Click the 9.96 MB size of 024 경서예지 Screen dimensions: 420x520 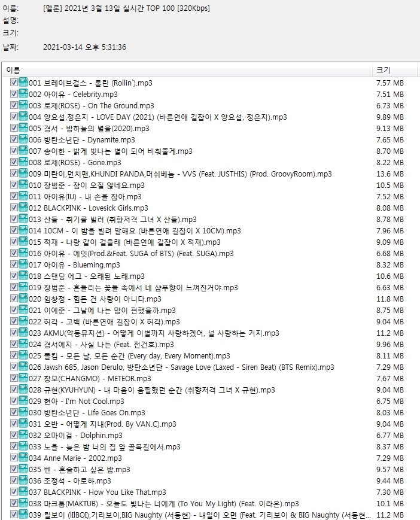click(x=390, y=344)
